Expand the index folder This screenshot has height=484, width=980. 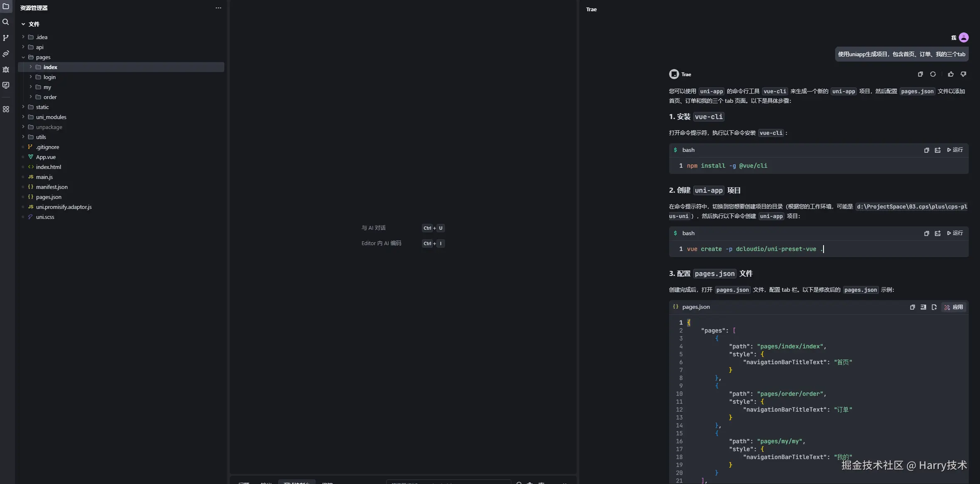tap(31, 67)
